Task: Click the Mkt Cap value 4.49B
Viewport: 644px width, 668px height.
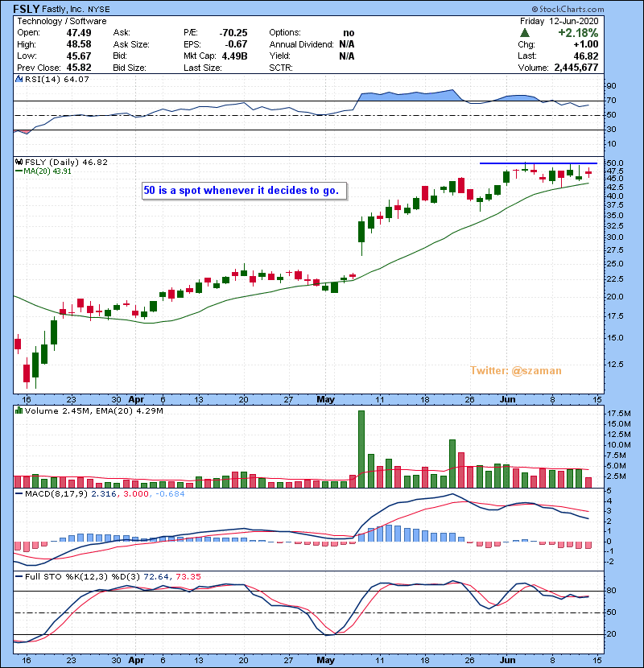Action: [235, 56]
